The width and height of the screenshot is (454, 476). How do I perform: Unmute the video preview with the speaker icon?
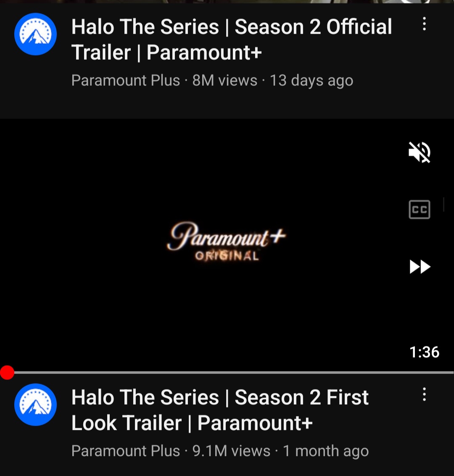(x=420, y=152)
